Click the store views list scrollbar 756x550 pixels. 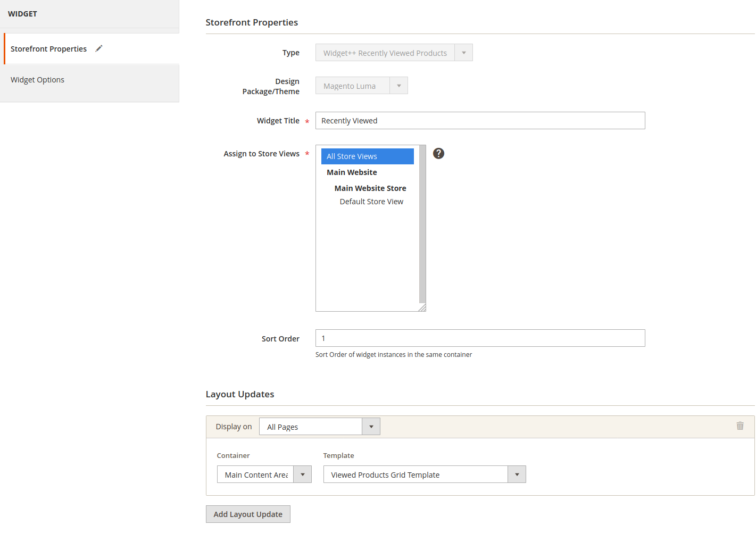(422, 223)
